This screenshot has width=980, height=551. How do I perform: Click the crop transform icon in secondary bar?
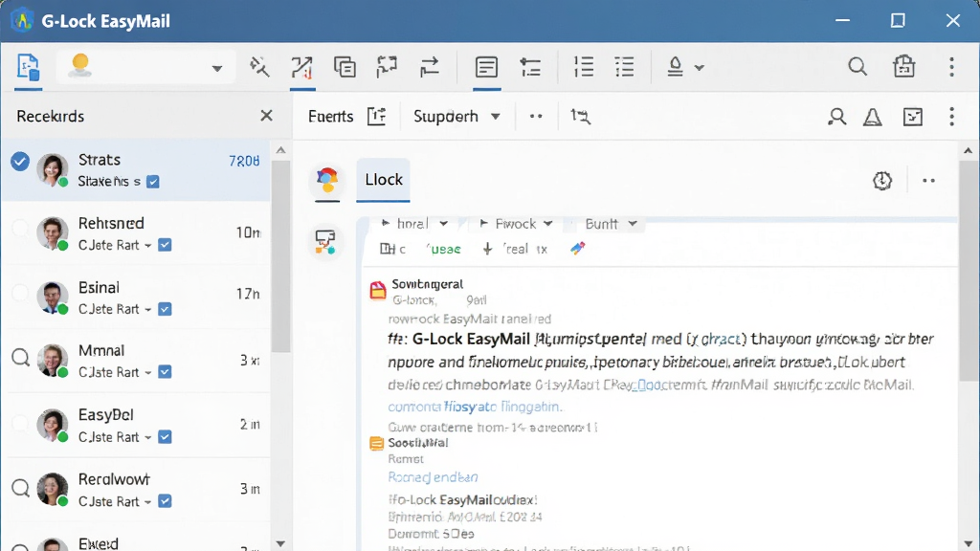580,116
